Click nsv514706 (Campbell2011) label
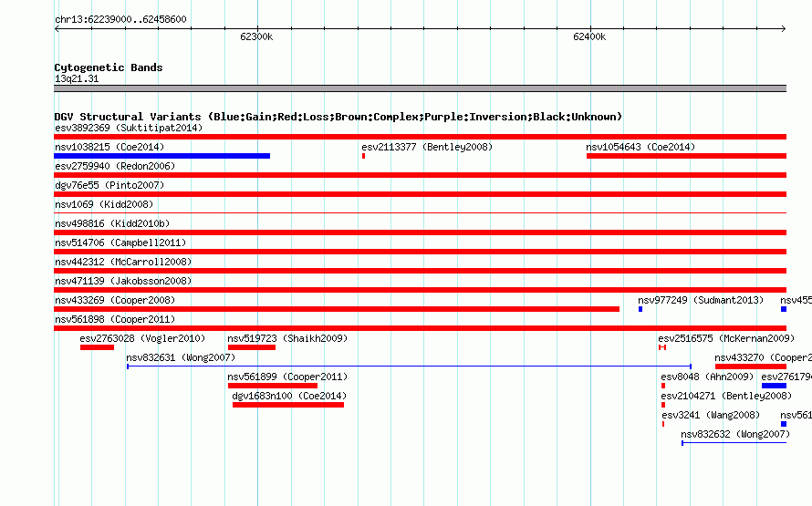Screen dimensions: 812x506 [120, 243]
